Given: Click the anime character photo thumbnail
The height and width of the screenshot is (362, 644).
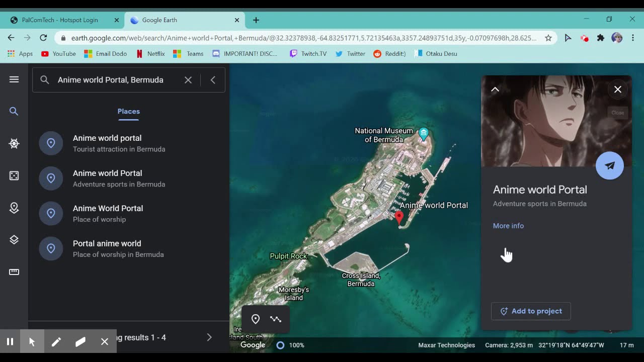Looking at the screenshot, I should [556, 121].
